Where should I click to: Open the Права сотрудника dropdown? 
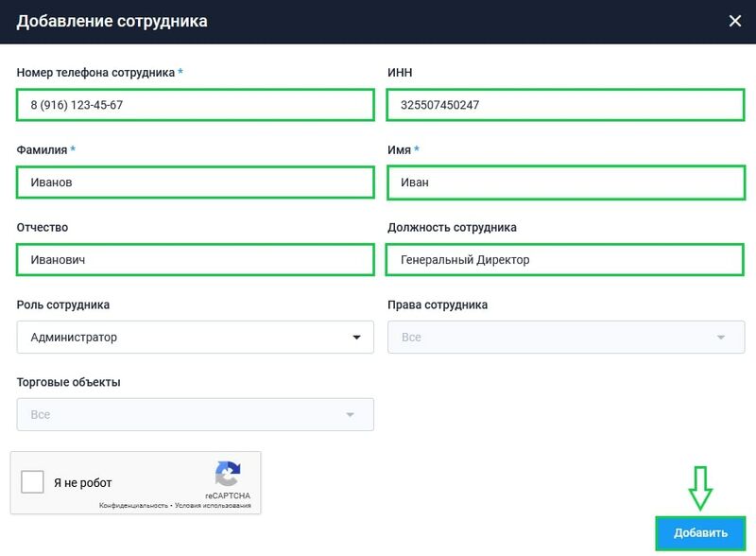566,337
